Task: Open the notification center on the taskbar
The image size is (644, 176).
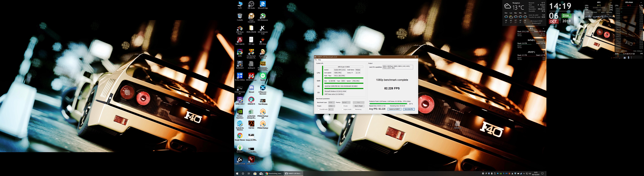Action: tap(542, 174)
